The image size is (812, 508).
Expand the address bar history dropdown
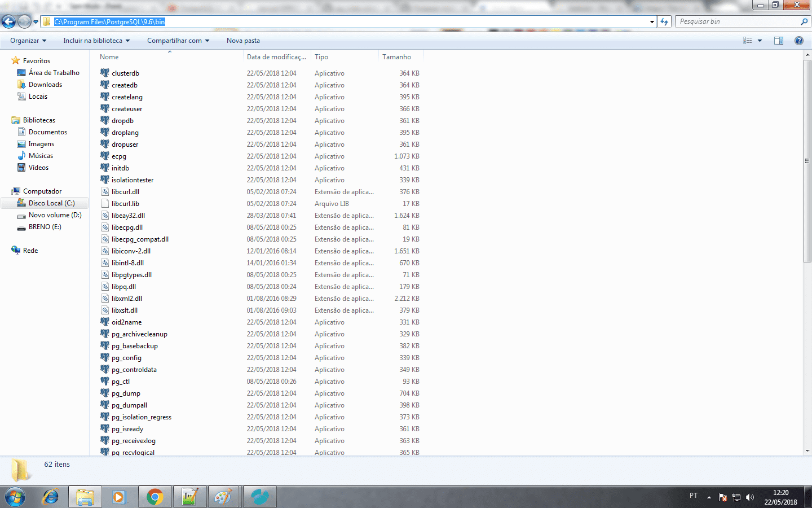tap(652, 22)
